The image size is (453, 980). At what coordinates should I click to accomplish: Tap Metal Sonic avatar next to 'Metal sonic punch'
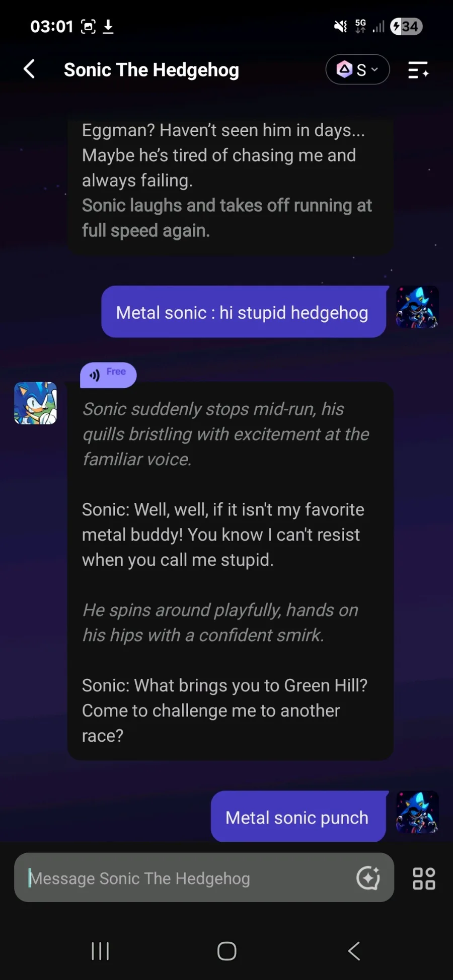(x=417, y=812)
